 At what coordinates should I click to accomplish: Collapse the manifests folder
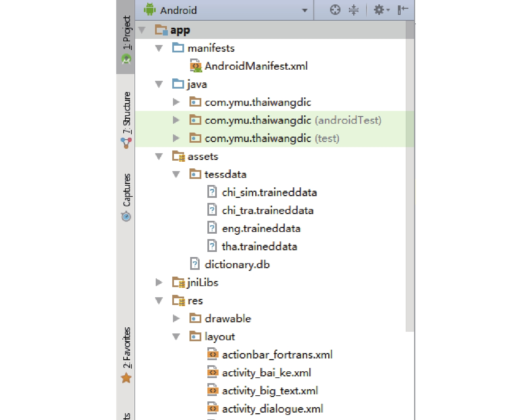[x=159, y=48]
